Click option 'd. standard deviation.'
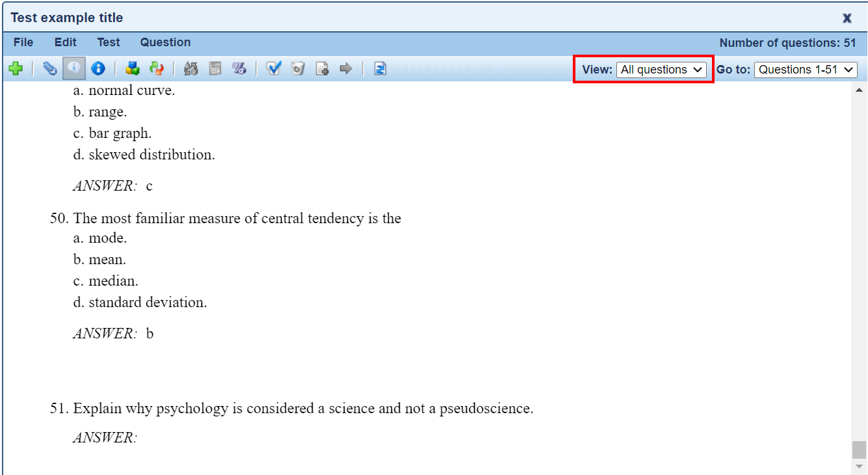Viewport: 868px width, 475px height. (140, 303)
